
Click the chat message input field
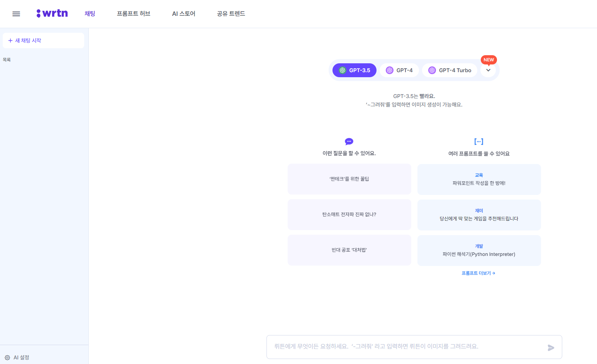click(405, 347)
